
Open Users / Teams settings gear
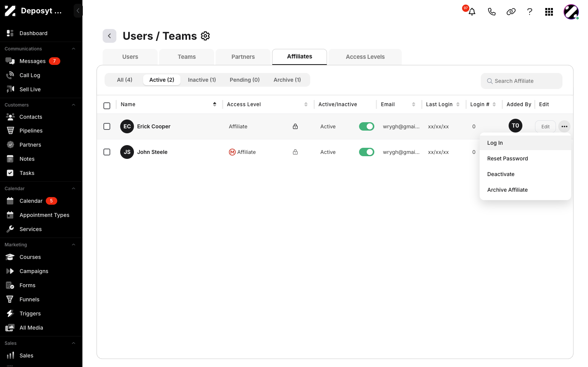205,36
